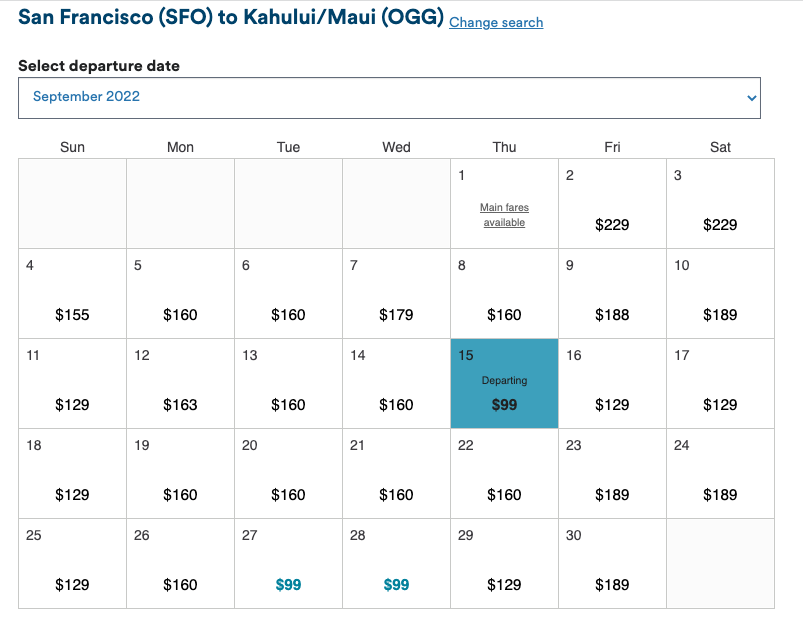
Task: Select September 19 with $160 fare
Action: pyautogui.click(x=180, y=474)
